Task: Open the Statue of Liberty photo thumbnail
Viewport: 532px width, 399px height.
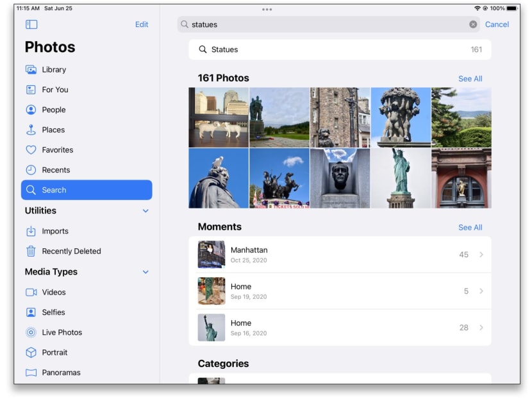Action: pos(401,178)
